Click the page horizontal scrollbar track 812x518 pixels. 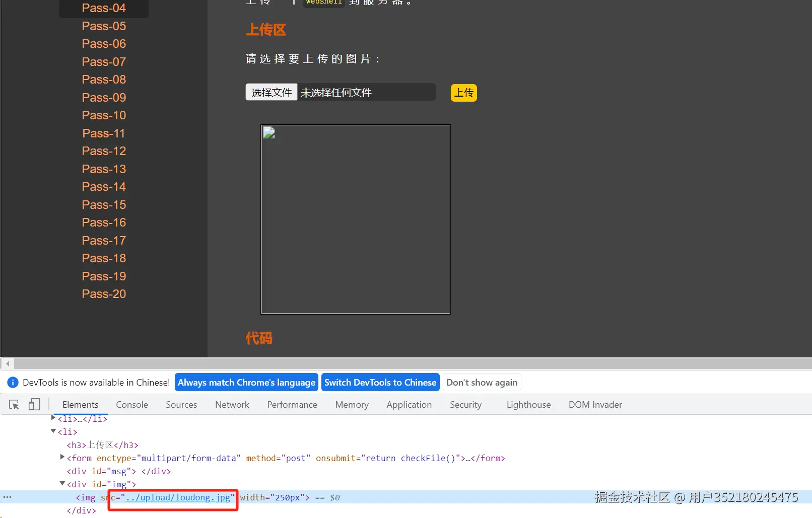412,363
